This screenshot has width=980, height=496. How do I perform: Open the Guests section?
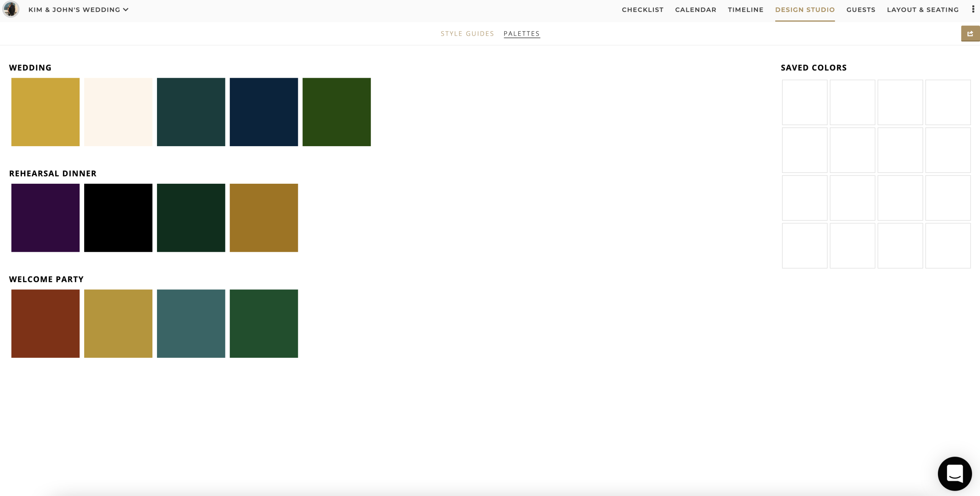[x=861, y=10]
